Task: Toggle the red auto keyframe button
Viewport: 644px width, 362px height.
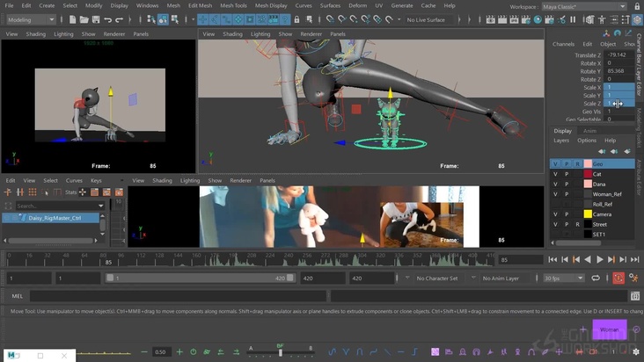Action: point(618,279)
